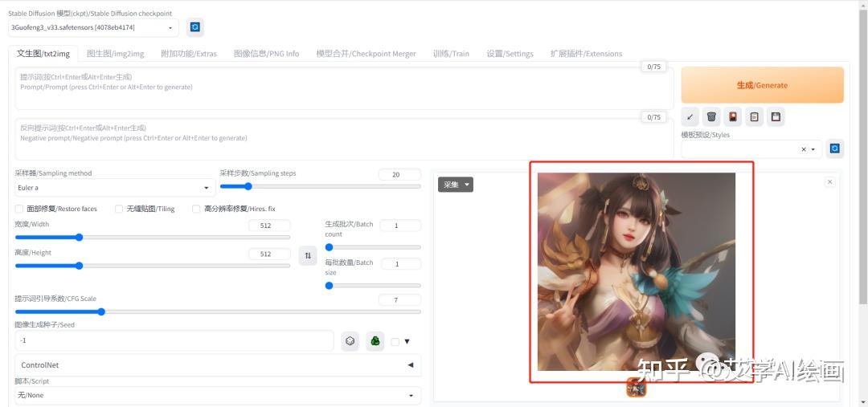Enable Tiling option
Image resolution: width=868 pixels, height=407 pixels.
tap(119, 209)
